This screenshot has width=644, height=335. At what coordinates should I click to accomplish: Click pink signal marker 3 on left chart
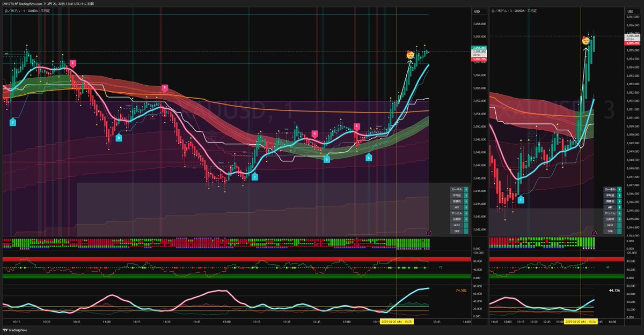coord(72,63)
